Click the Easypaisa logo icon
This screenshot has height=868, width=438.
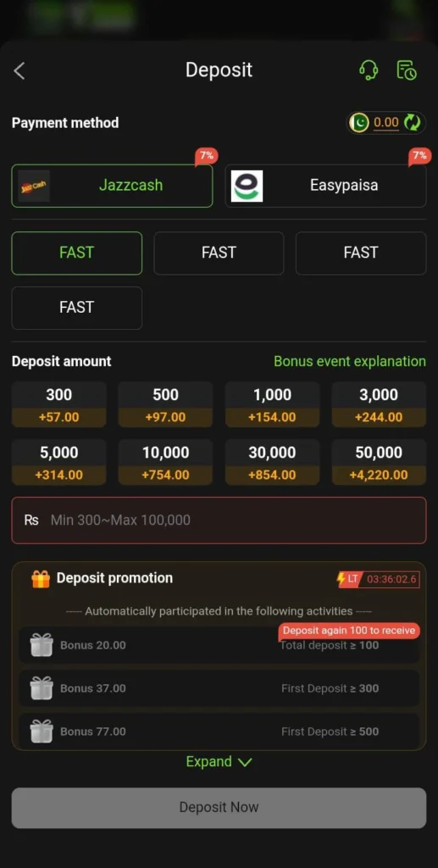247,186
